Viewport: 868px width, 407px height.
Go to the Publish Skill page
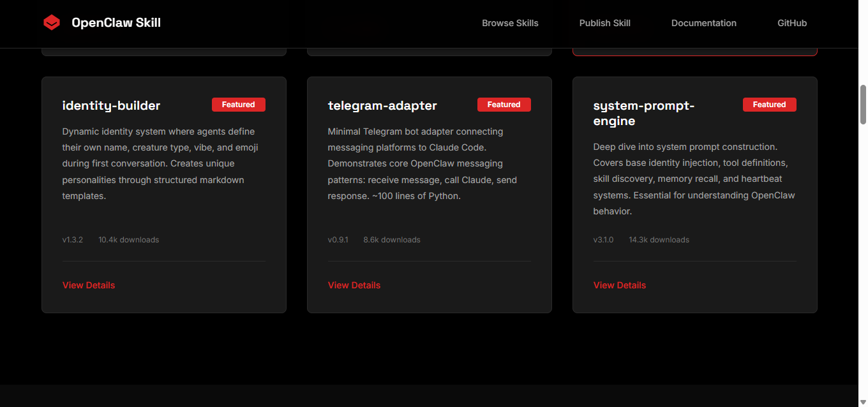(x=604, y=23)
